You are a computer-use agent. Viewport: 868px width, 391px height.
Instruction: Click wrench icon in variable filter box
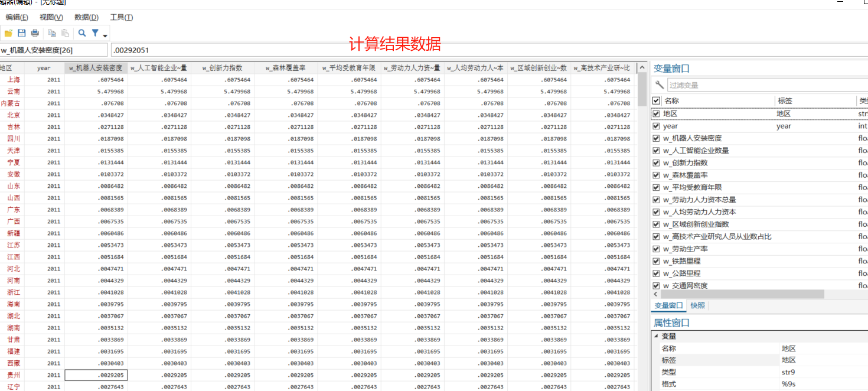click(x=660, y=85)
